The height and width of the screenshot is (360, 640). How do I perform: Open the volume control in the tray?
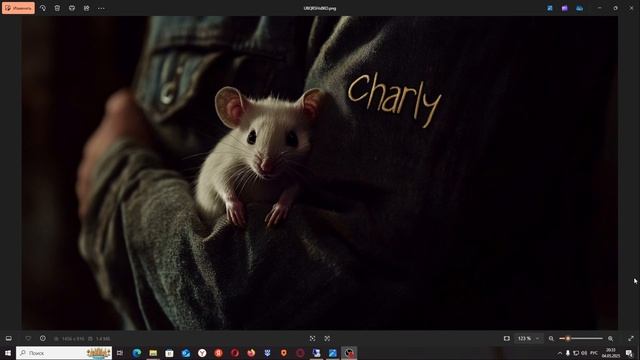click(x=584, y=353)
